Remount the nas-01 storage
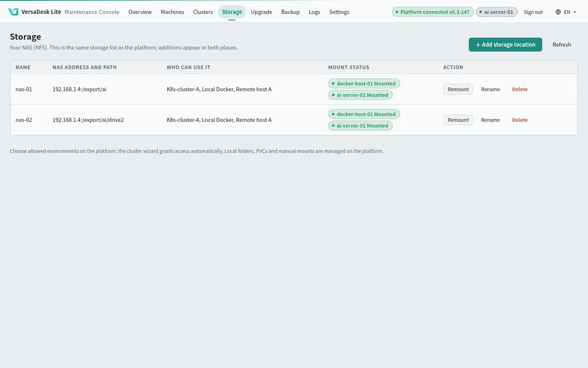This screenshot has width=588, height=368. tap(458, 89)
